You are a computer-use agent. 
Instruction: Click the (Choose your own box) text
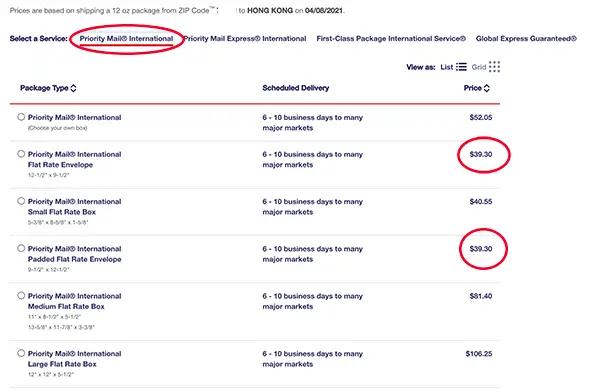57,128
